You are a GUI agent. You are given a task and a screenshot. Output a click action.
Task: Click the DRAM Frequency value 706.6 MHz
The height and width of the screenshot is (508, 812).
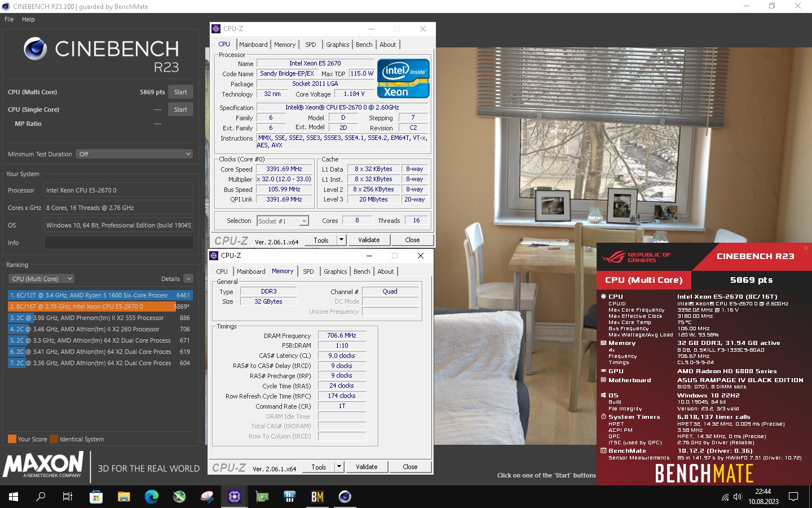click(342, 335)
